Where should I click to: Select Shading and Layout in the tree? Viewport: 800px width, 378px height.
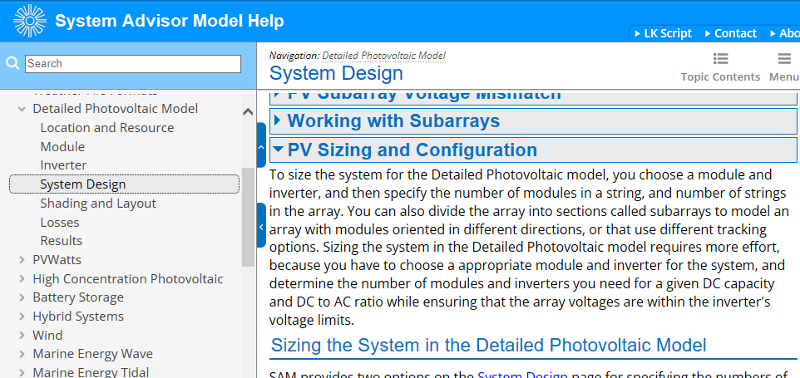[x=98, y=204]
